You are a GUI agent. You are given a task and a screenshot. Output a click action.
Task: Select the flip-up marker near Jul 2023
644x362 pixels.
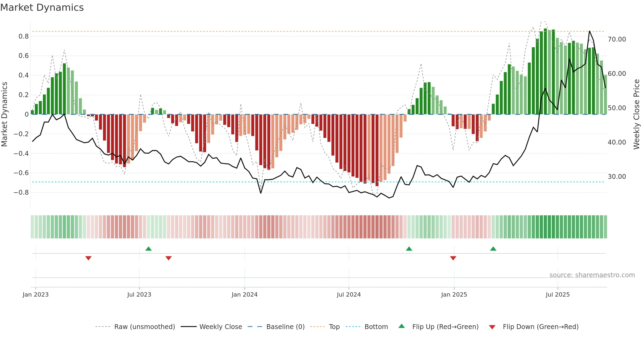(148, 249)
